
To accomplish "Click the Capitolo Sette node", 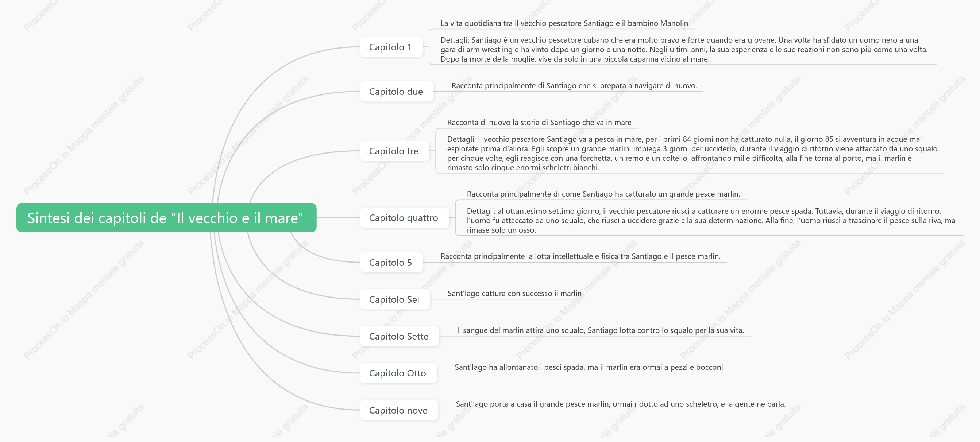I will [x=399, y=336].
